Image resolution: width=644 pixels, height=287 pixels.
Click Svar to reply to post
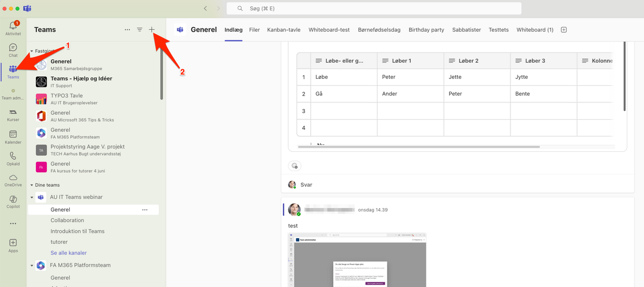306,185
